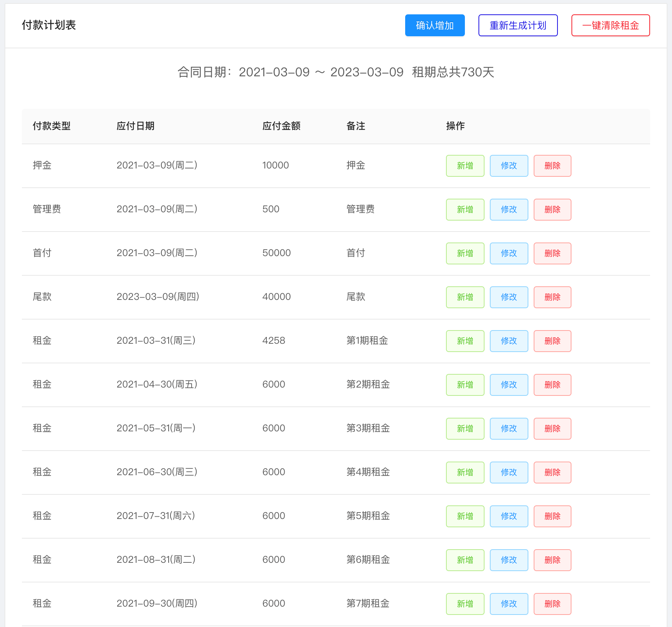Click 新增 in the 第6期租金 row
This screenshot has height=627, width=672.
point(465,560)
